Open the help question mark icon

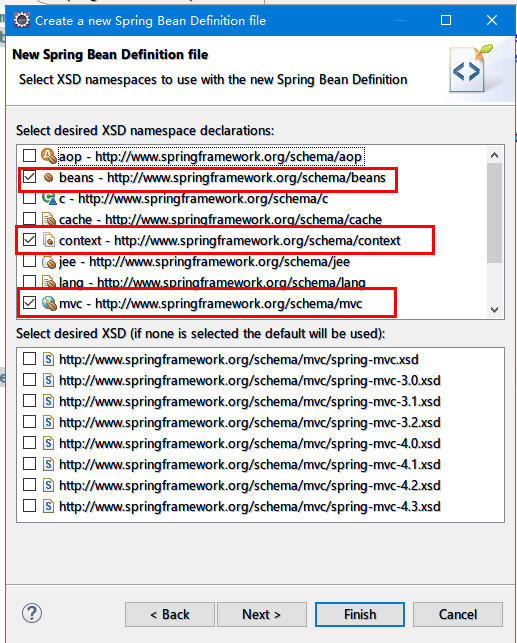pos(32,613)
